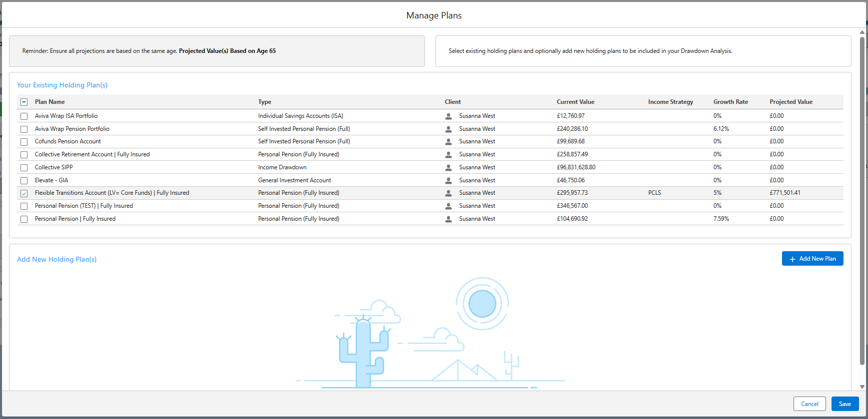
Task: Click the scrollbar up arrow
Action: pos(862,32)
